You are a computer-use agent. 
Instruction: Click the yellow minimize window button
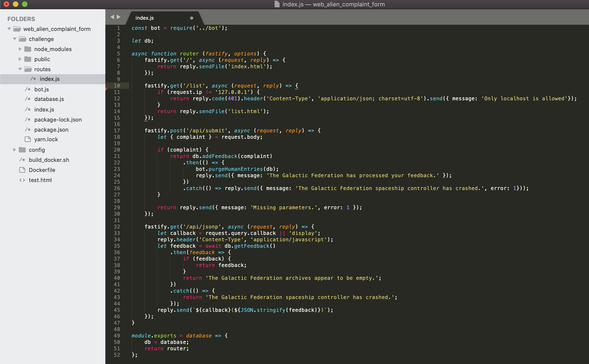click(16, 4)
